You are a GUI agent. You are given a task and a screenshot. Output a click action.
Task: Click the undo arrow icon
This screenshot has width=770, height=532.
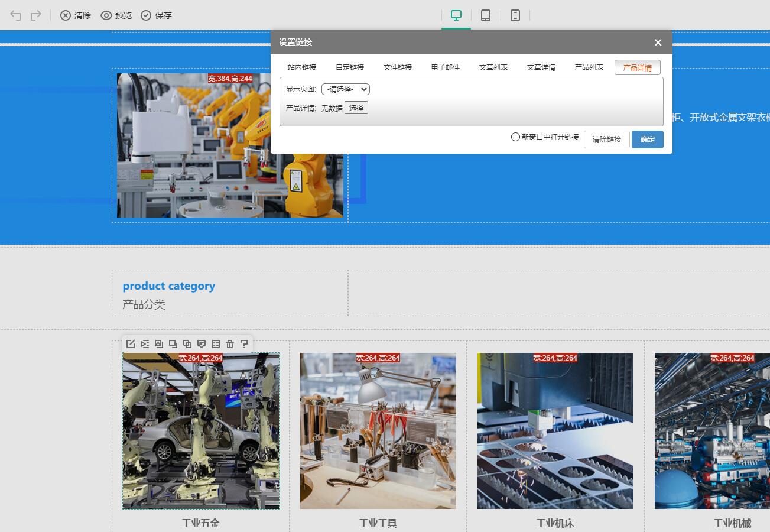pyautogui.click(x=16, y=15)
